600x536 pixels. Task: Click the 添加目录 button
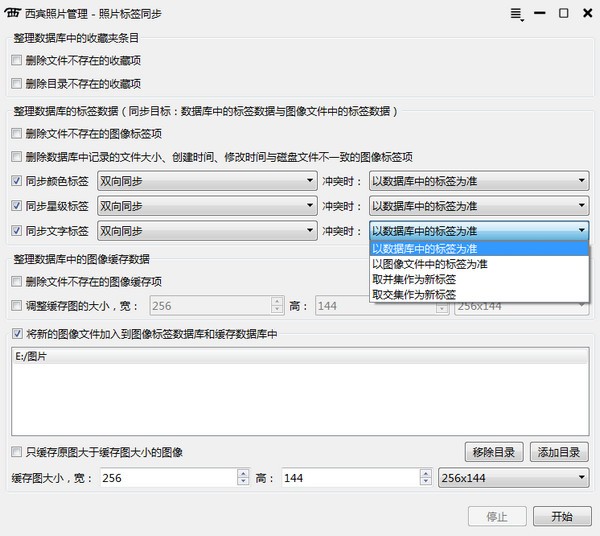pyautogui.click(x=560, y=452)
